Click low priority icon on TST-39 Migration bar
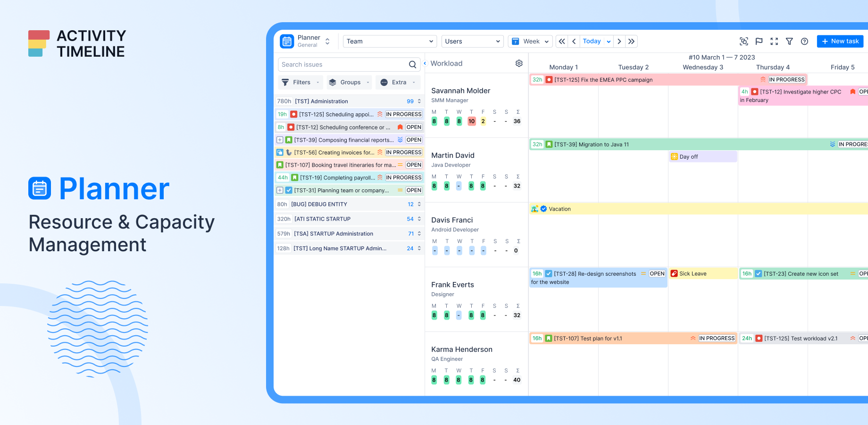Viewport: 868px width, 425px height. click(832, 144)
